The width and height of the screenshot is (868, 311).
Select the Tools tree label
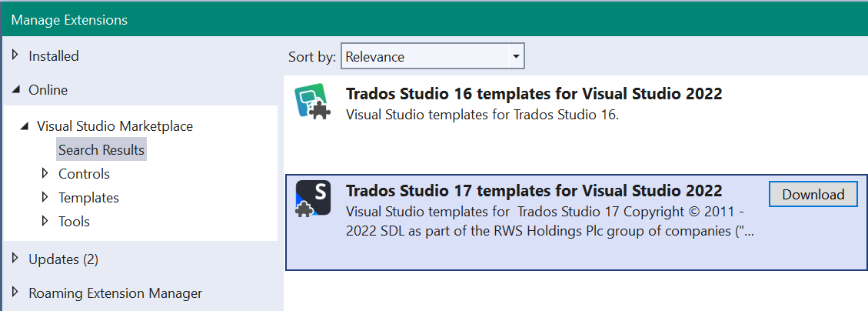point(74,222)
